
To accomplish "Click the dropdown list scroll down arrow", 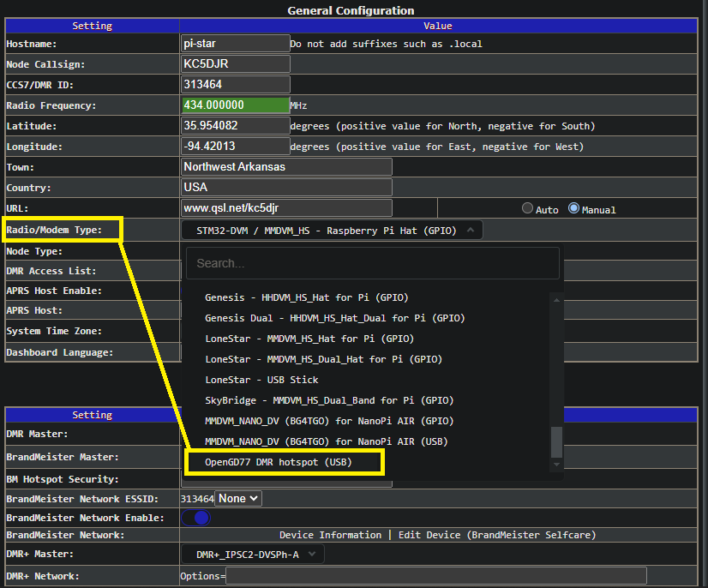I will point(557,465).
